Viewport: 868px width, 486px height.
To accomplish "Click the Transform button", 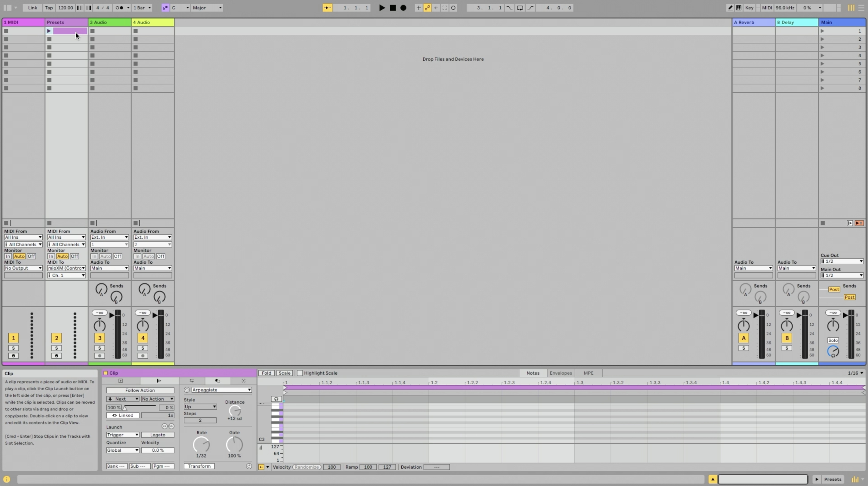I will tap(199, 466).
